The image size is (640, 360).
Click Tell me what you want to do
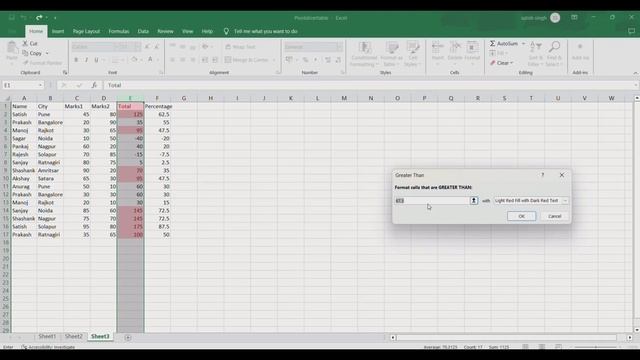click(265, 31)
